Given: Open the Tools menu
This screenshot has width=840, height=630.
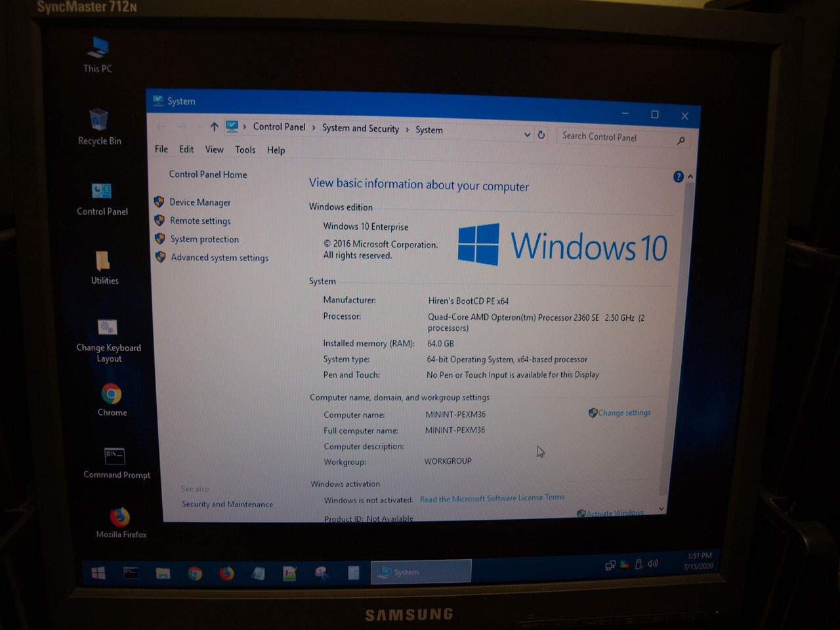Looking at the screenshot, I should tap(245, 150).
